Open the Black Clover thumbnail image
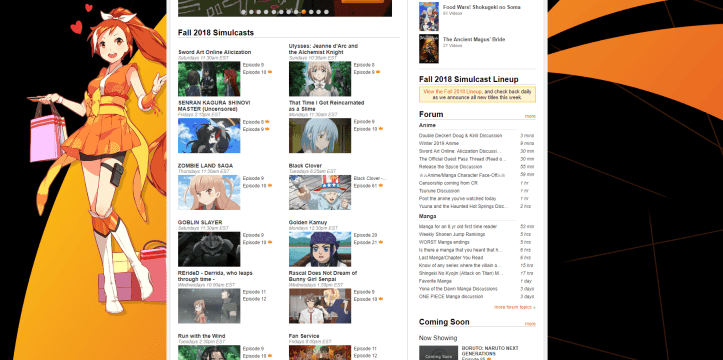The width and height of the screenshot is (723, 360). [320, 192]
